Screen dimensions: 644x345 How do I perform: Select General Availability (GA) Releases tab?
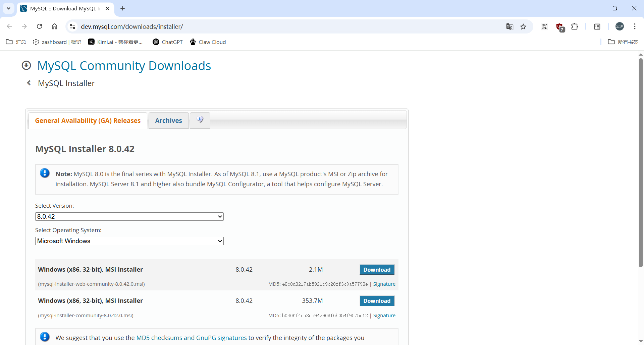coord(88,121)
